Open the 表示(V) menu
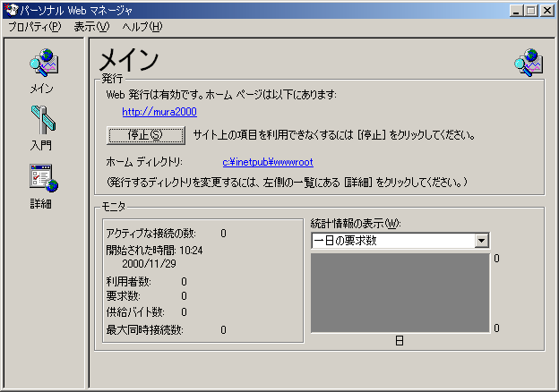559x392 pixels. coord(91,27)
